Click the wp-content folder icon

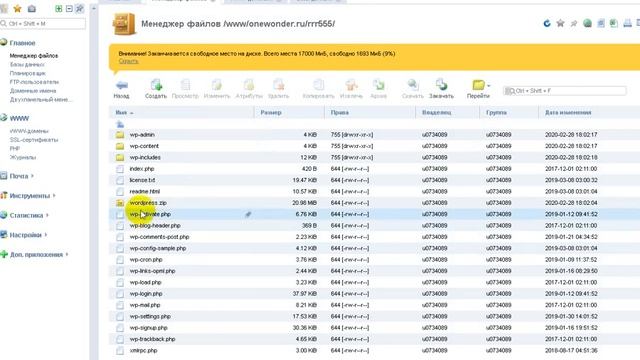[120, 146]
